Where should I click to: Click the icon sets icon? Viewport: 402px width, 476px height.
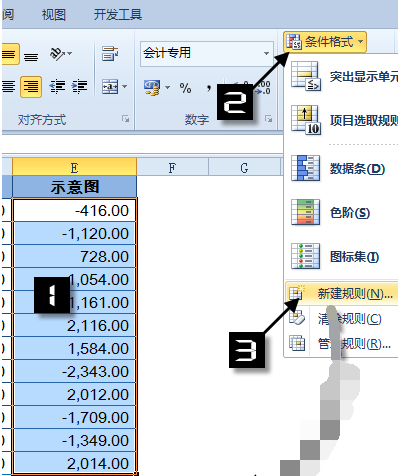point(305,256)
